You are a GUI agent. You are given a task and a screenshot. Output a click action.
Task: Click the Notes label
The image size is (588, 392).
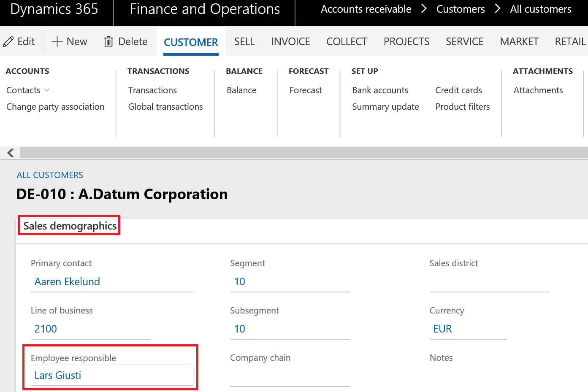441,358
